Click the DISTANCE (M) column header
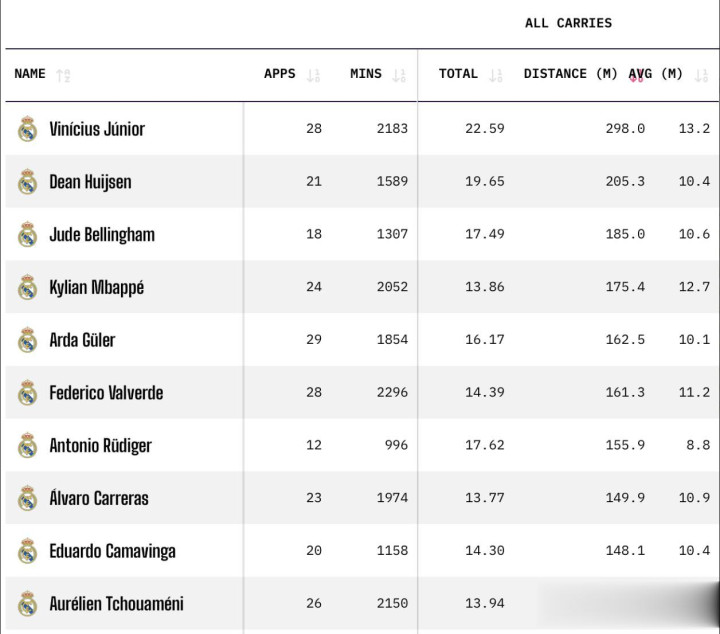This screenshot has height=634, width=720. point(570,74)
